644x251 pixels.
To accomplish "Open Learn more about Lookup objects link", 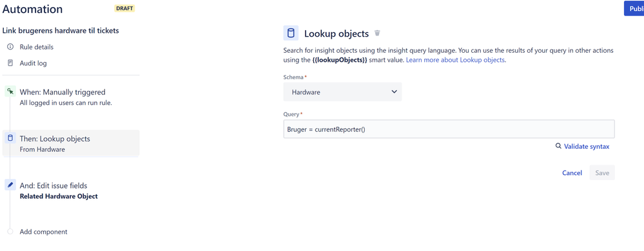I will (x=456, y=60).
